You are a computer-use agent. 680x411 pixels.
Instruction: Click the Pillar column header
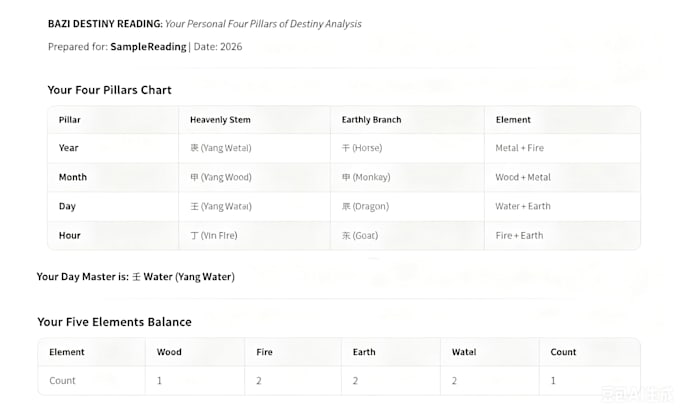(x=70, y=120)
